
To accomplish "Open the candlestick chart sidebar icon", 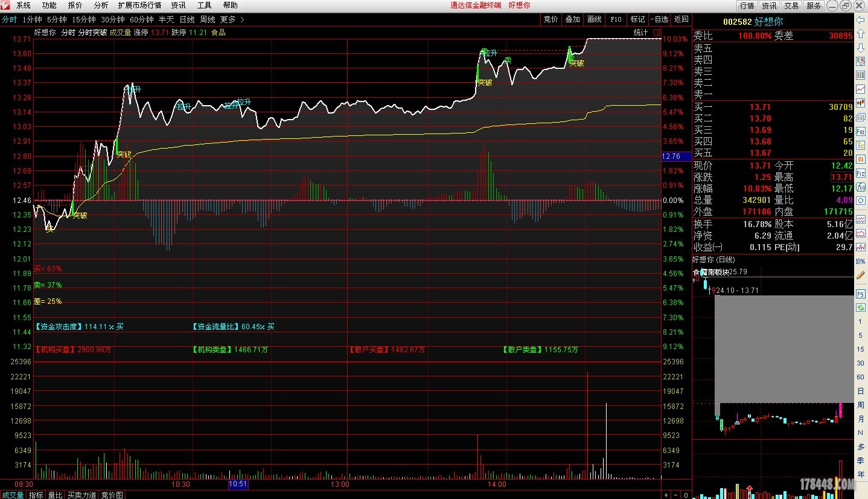I will pyautogui.click(x=861, y=103).
